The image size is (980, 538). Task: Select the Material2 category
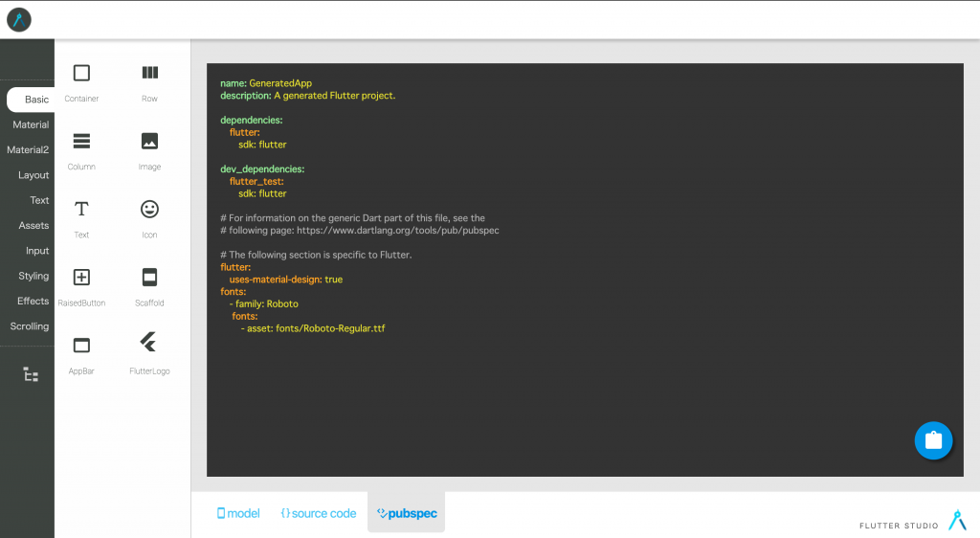coord(28,149)
